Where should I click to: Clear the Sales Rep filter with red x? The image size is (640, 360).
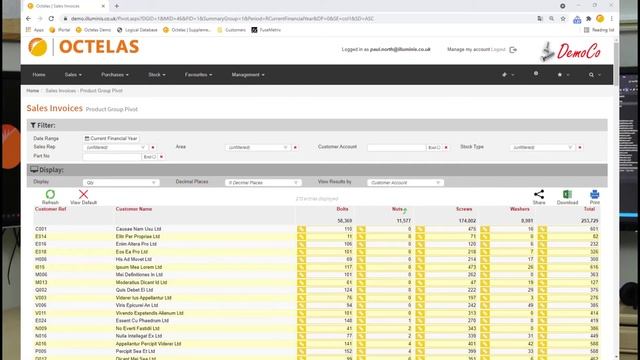(x=153, y=147)
